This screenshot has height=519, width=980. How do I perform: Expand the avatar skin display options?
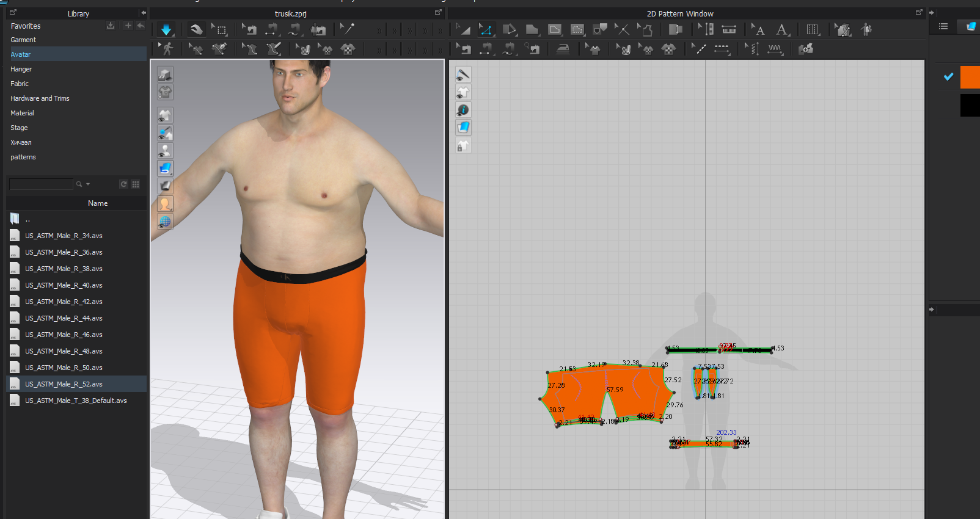[x=165, y=203]
